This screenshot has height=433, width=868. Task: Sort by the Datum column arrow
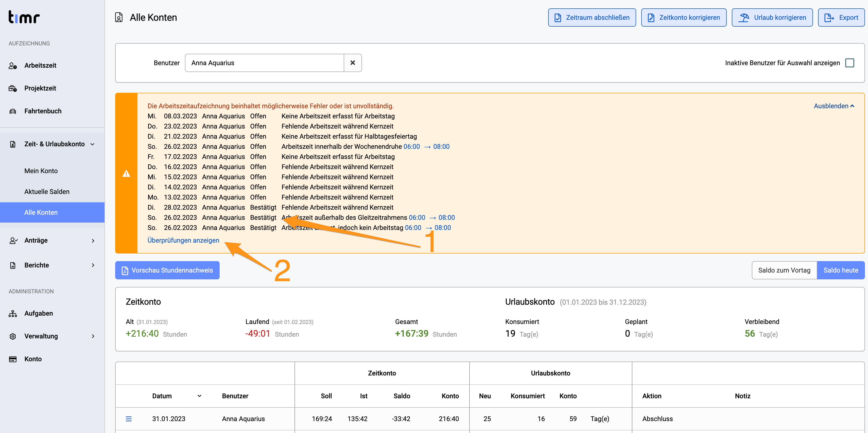tap(199, 396)
